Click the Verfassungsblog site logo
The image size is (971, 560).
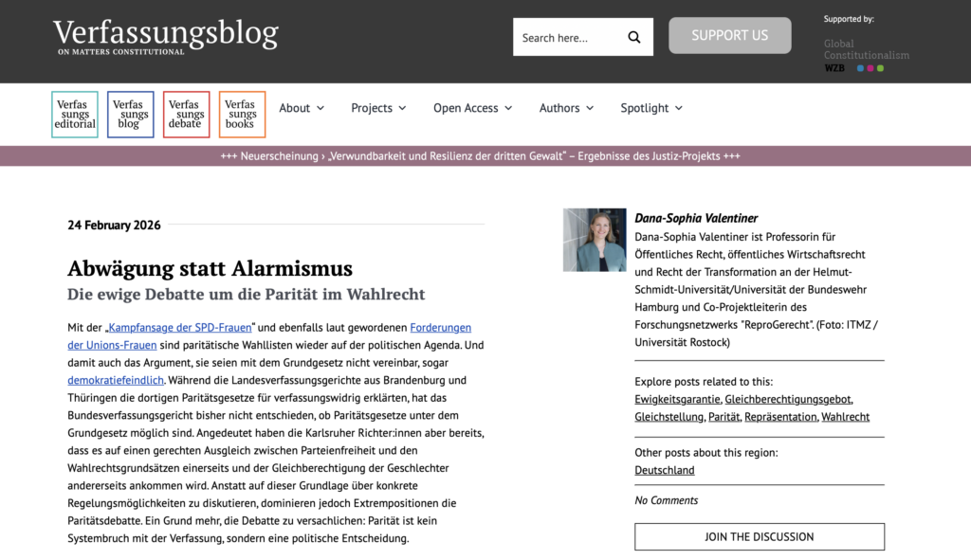pyautogui.click(x=165, y=36)
